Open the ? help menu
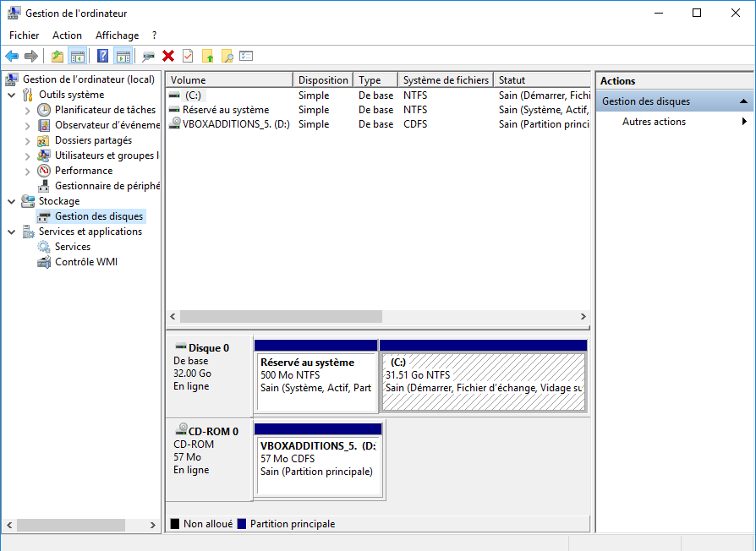The image size is (756, 551). coord(154,35)
